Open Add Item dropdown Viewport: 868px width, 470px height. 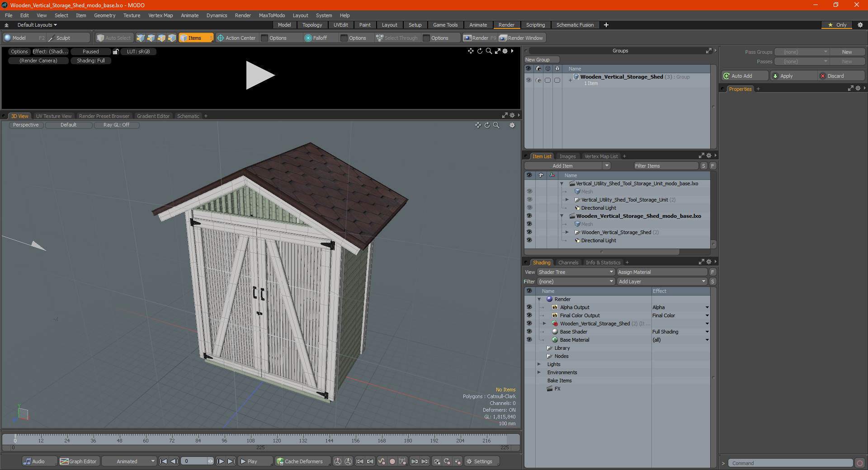pos(568,166)
